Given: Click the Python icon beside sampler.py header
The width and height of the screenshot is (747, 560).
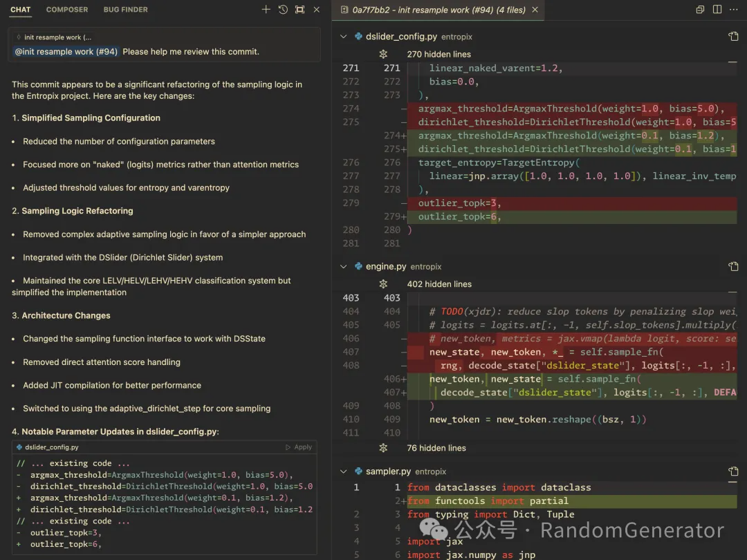Looking at the screenshot, I should 358,472.
